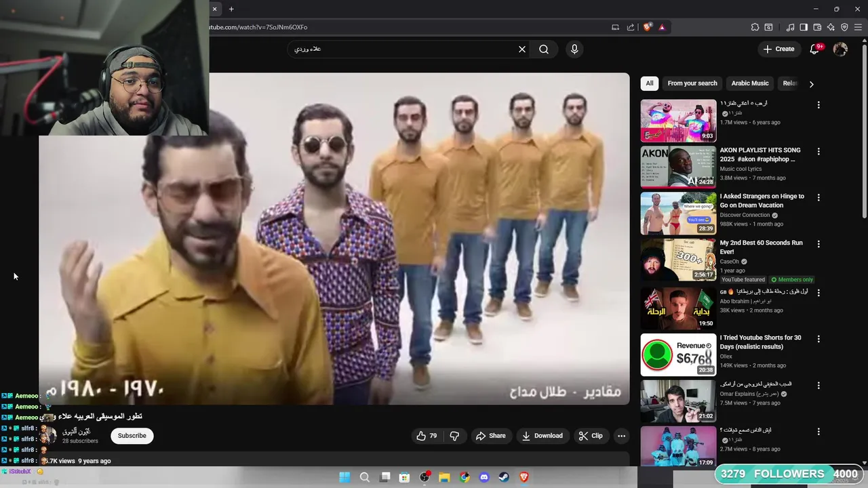Download the video
Viewport: 868px width, 488px height.
click(542, 436)
